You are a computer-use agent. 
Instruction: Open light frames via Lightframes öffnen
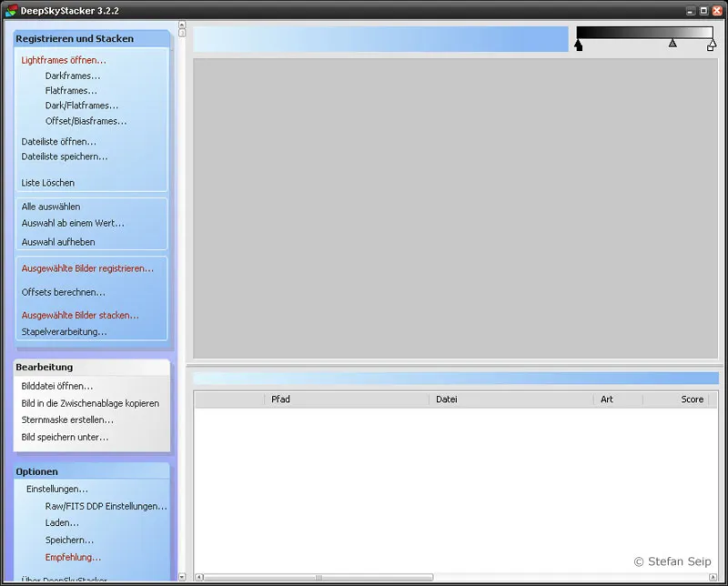tap(64, 60)
